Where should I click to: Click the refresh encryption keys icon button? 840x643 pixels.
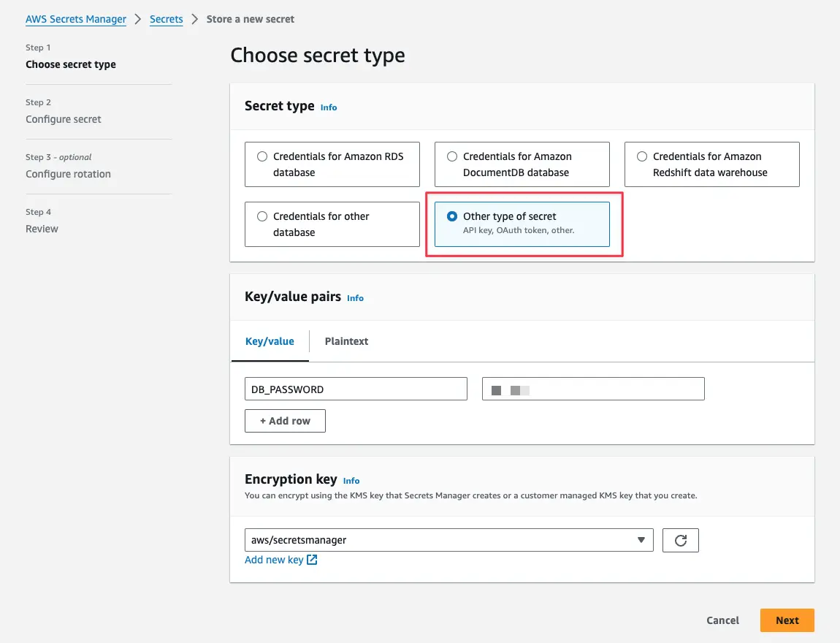[x=680, y=540]
